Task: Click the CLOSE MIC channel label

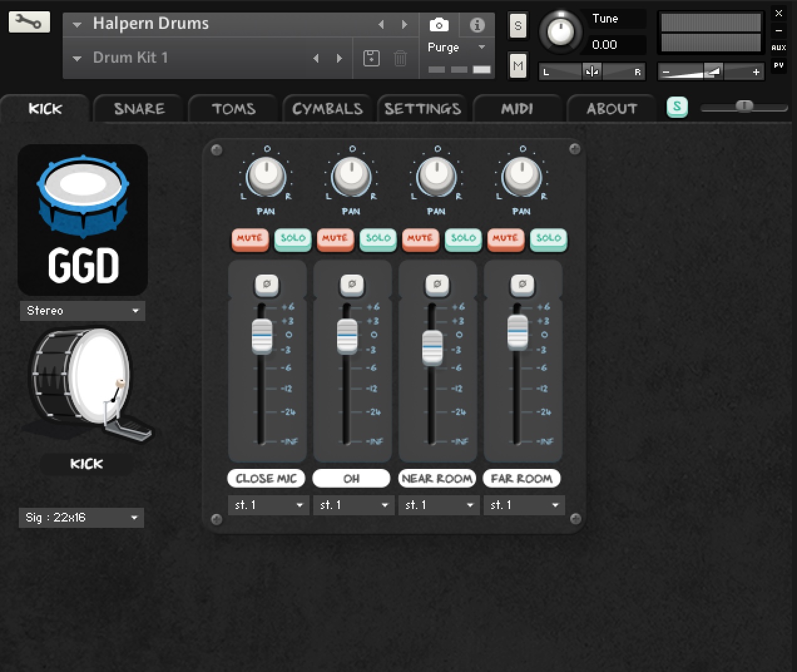Action: point(266,478)
